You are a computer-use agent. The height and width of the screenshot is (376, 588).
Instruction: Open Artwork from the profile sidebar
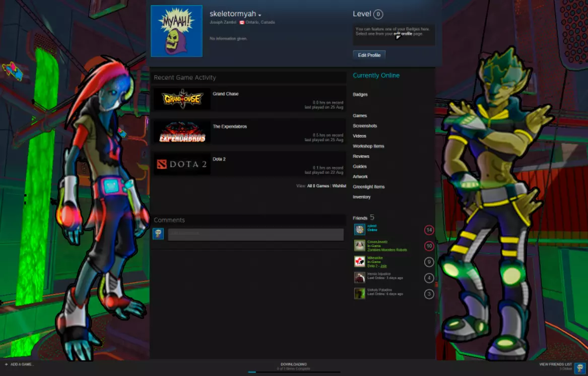pyautogui.click(x=360, y=176)
